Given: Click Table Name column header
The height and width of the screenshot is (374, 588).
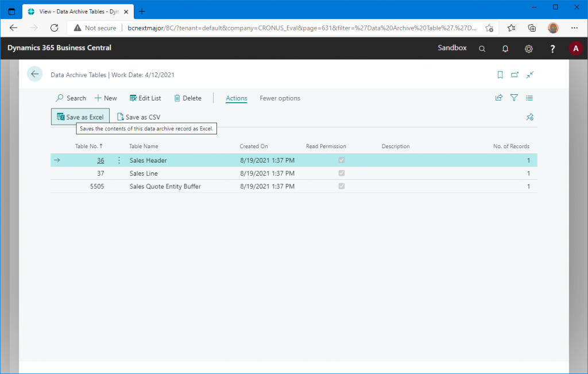Looking at the screenshot, I should pyautogui.click(x=144, y=146).
